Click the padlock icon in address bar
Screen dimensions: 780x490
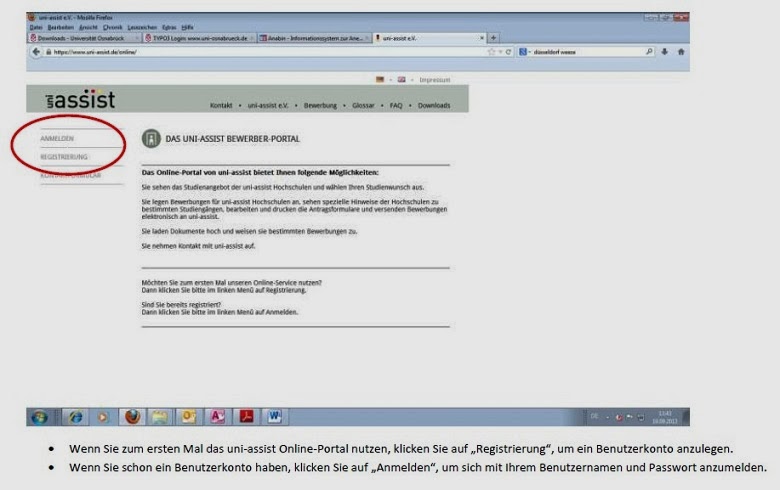pos(48,52)
